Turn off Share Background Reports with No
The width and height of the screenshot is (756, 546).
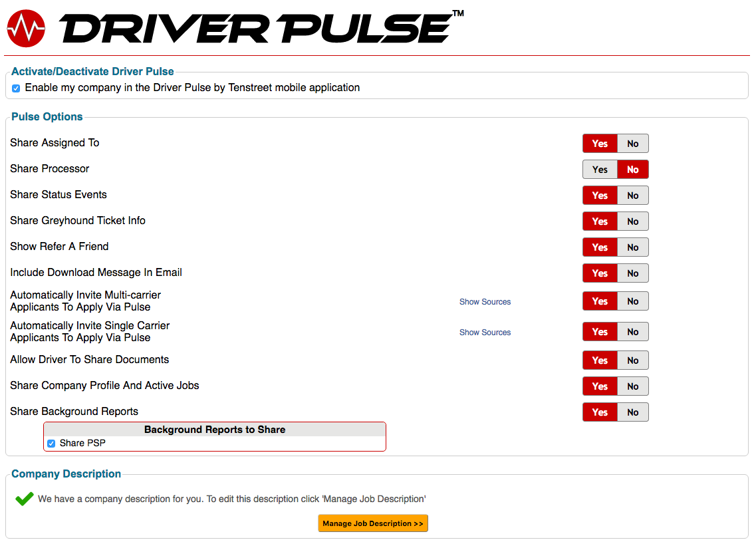tap(632, 412)
